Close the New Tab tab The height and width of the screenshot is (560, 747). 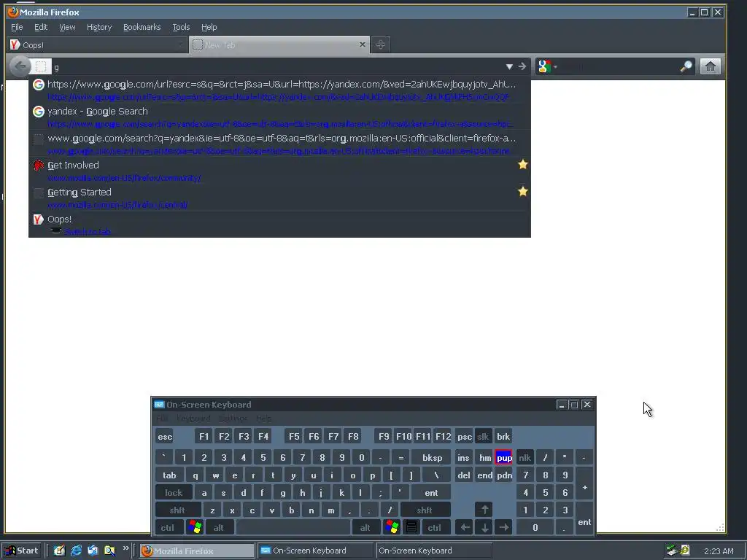[362, 44]
